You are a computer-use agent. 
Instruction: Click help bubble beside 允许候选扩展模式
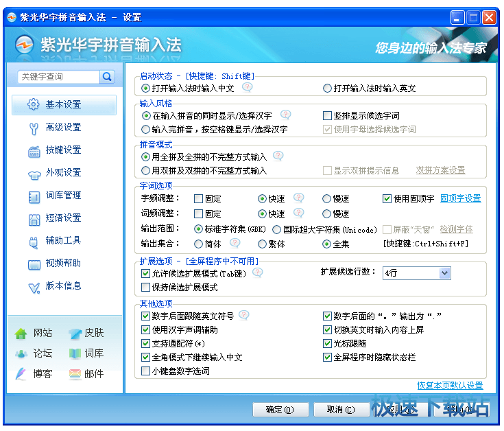pyautogui.click(x=257, y=272)
